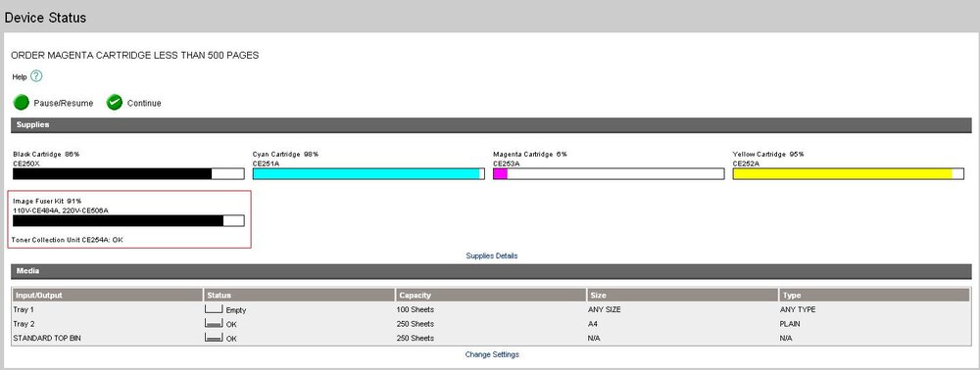
Task: Click the Magenta Cartridge 6% label
Action: point(530,154)
